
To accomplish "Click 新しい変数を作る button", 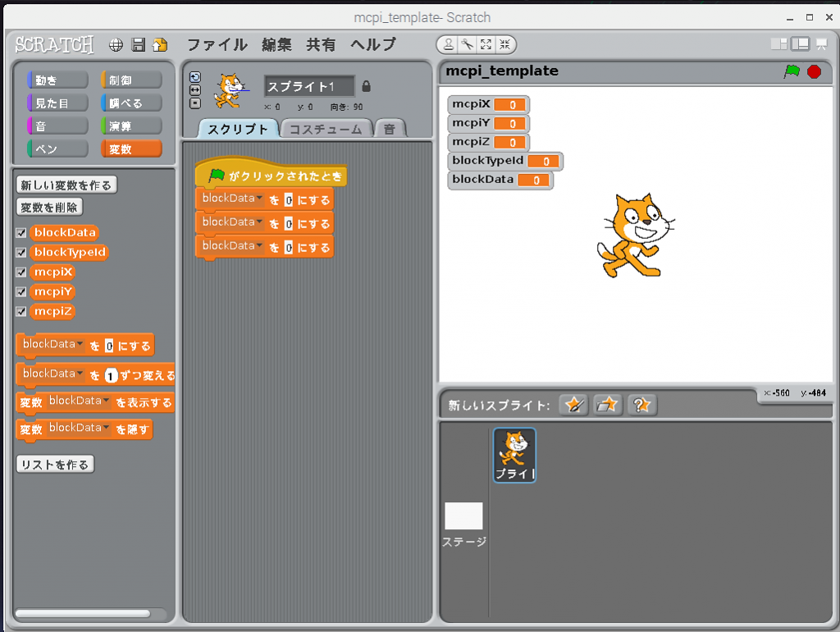I will point(66,185).
